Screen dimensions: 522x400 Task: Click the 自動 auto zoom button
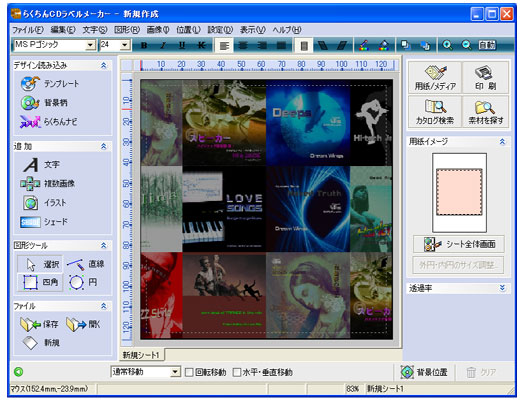(487, 45)
